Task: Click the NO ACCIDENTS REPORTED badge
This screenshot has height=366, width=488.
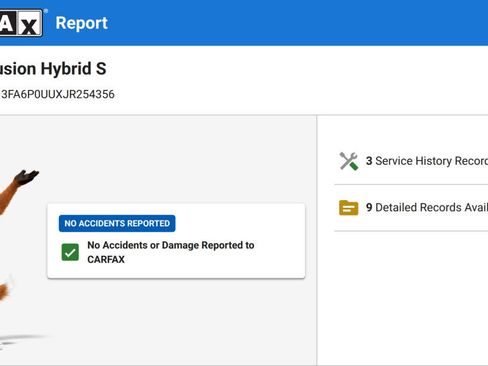Action: coord(117,223)
